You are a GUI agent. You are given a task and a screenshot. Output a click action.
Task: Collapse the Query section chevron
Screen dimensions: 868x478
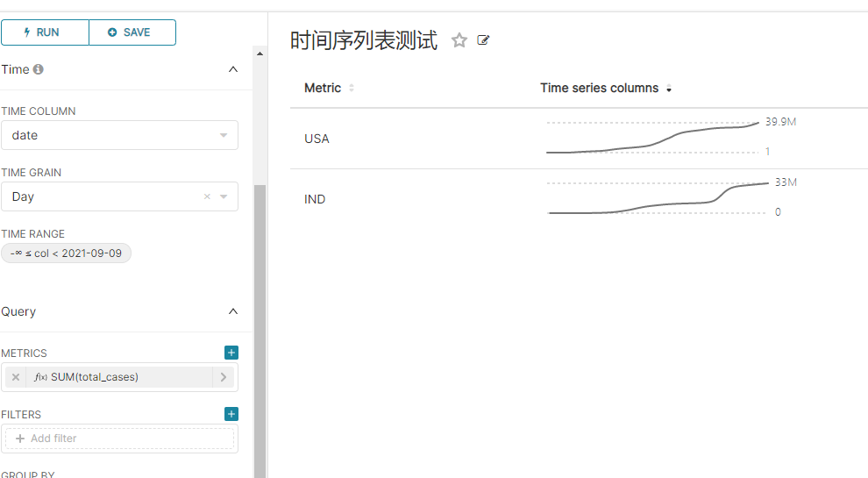click(233, 311)
